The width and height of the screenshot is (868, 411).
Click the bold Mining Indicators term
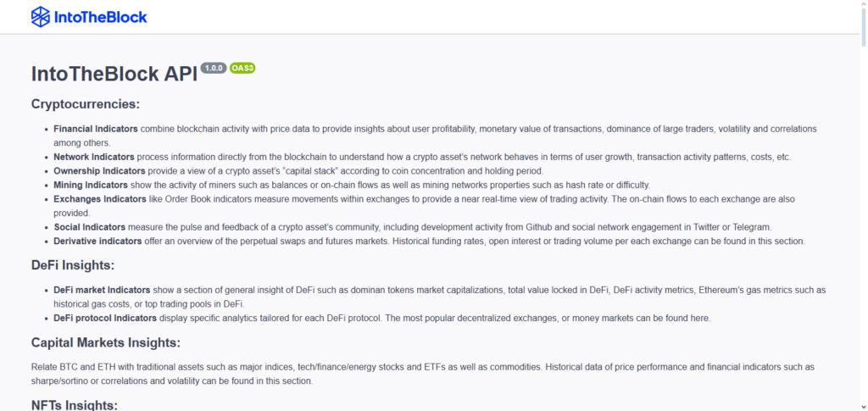tap(92, 185)
